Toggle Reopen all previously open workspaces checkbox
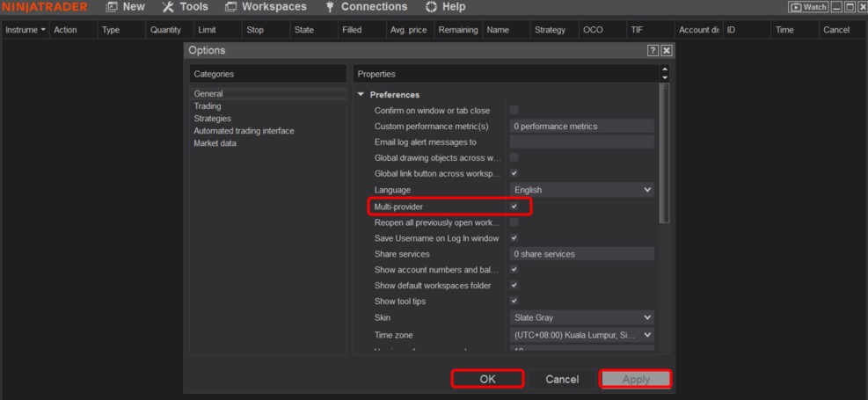 (514, 222)
